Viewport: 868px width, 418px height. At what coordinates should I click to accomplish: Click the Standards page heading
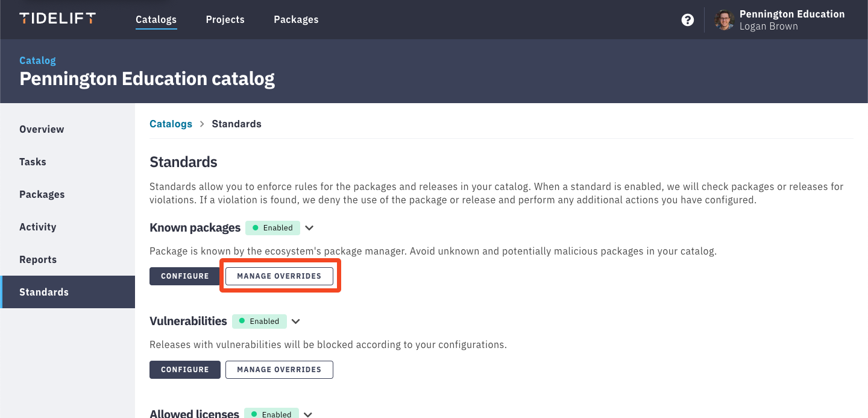click(x=183, y=162)
